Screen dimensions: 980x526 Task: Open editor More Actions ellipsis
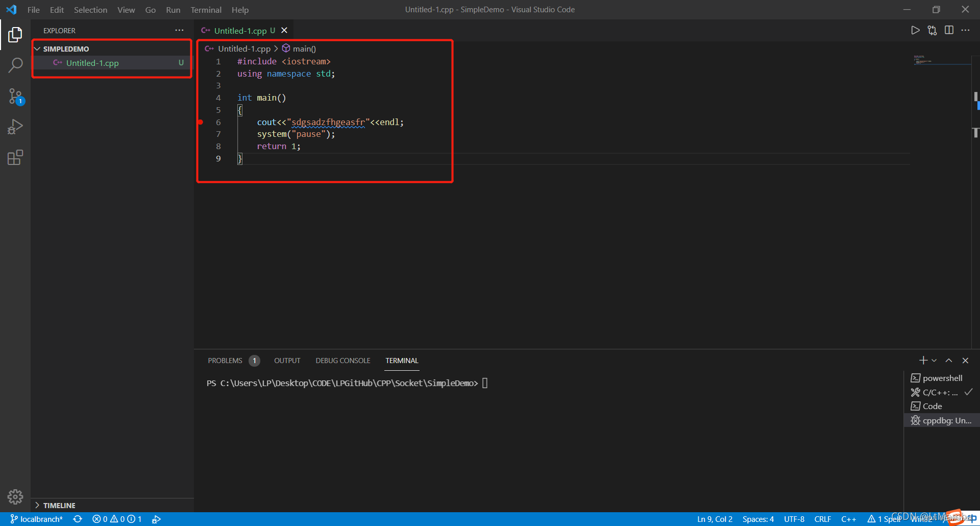point(965,31)
